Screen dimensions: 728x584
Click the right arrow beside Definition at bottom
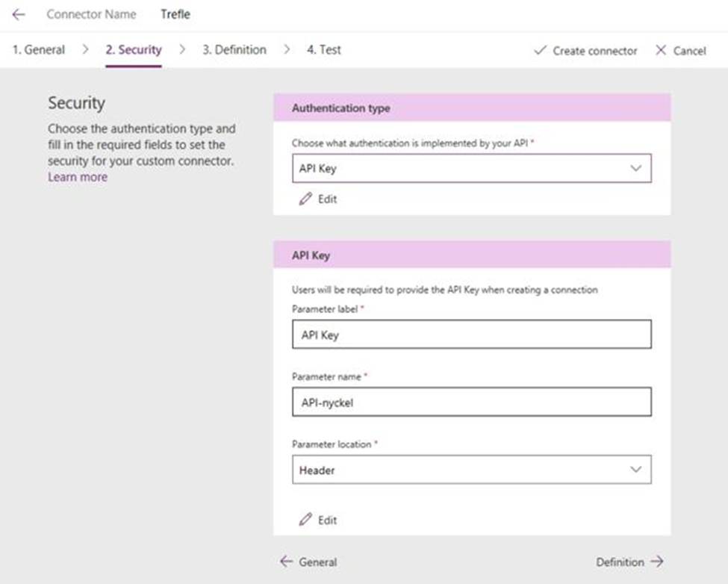[x=656, y=562]
